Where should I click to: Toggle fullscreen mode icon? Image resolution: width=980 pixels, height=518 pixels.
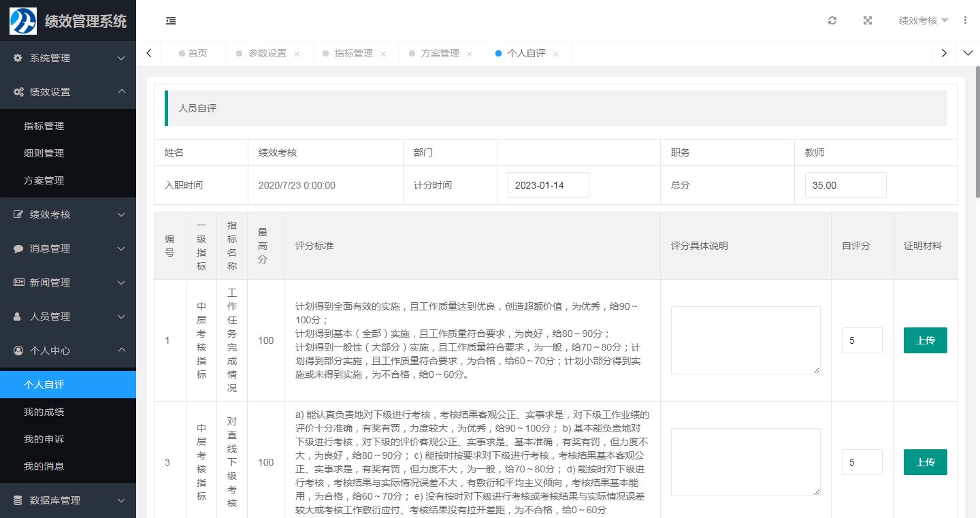868,20
